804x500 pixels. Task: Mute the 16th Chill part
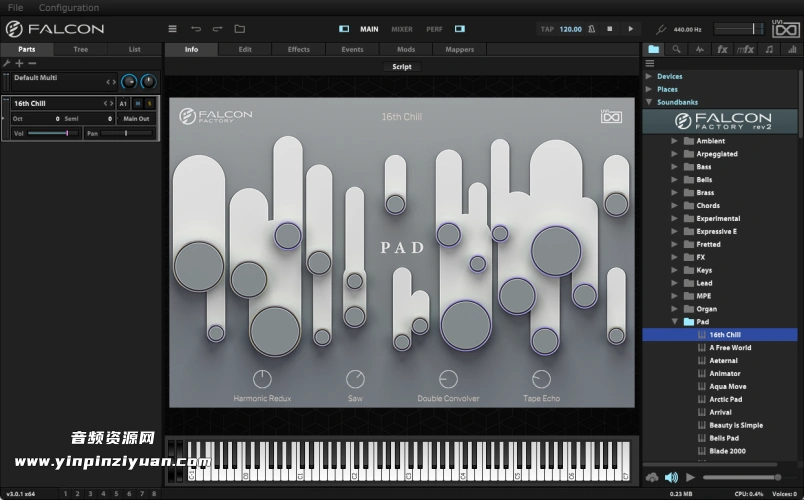point(137,104)
